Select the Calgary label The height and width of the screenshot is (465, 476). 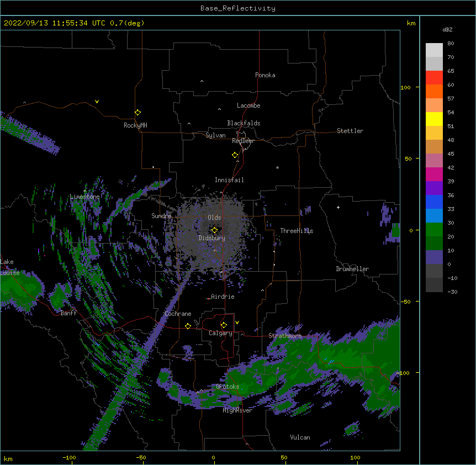pos(220,333)
